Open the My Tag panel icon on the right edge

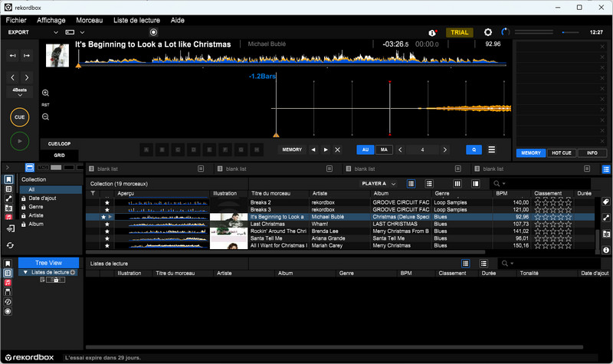tap(605, 202)
